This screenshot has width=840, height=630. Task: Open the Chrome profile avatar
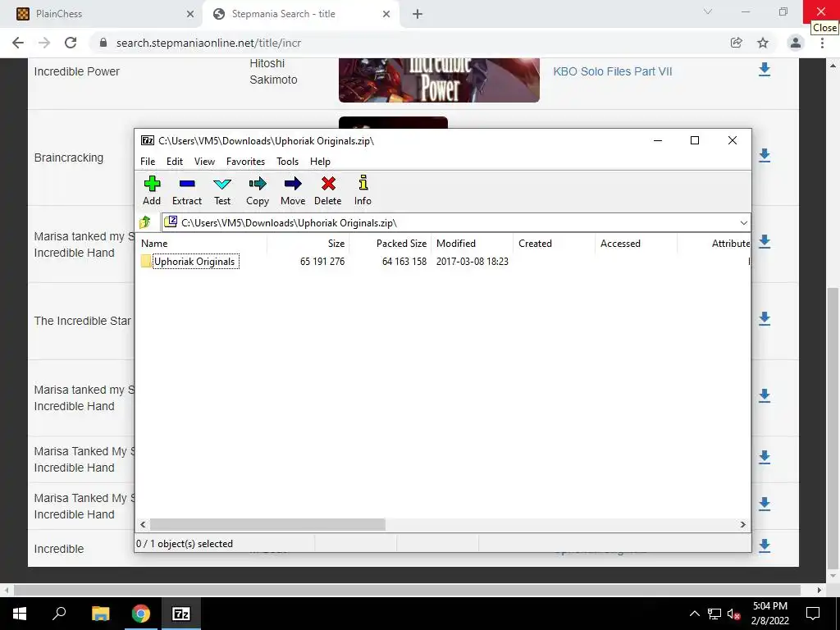click(x=796, y=43)
